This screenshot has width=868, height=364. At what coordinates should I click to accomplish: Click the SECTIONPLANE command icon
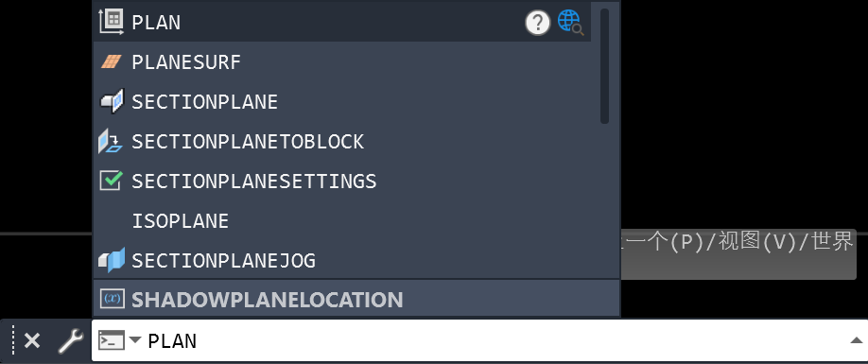click(x=112, y=102)
